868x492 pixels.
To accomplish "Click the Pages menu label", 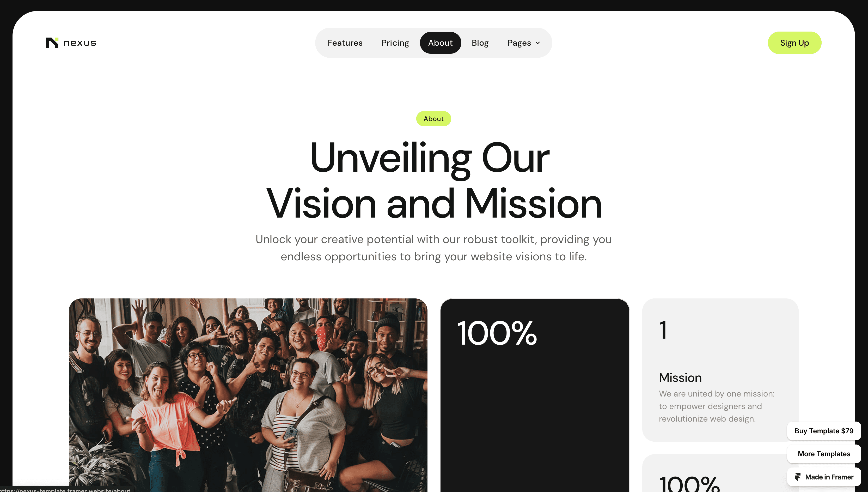I will (x=519, y=43).
